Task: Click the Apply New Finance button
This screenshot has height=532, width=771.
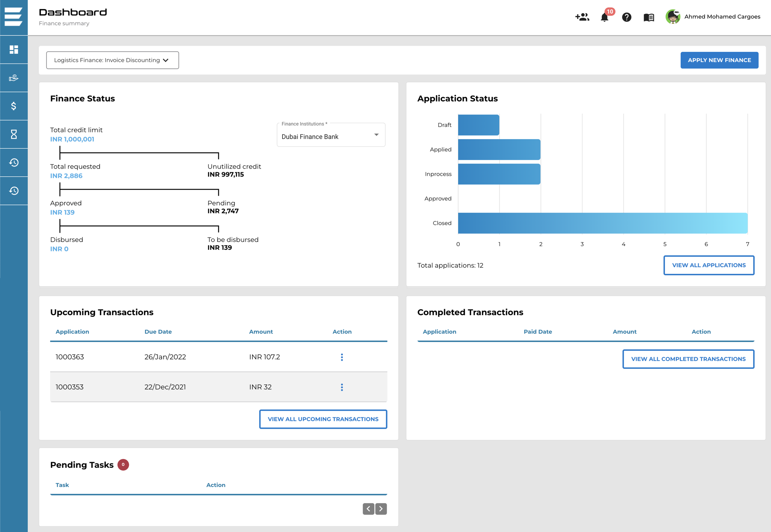Action: [719, 60]
